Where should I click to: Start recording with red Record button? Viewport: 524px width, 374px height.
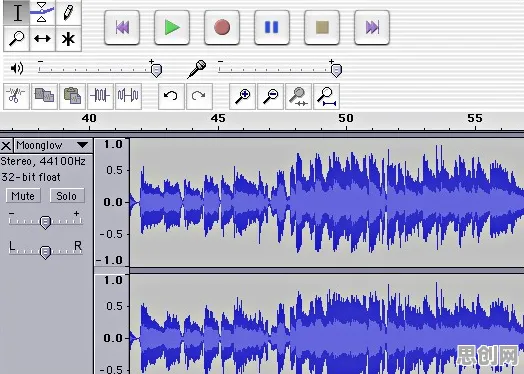coord(222,27)
